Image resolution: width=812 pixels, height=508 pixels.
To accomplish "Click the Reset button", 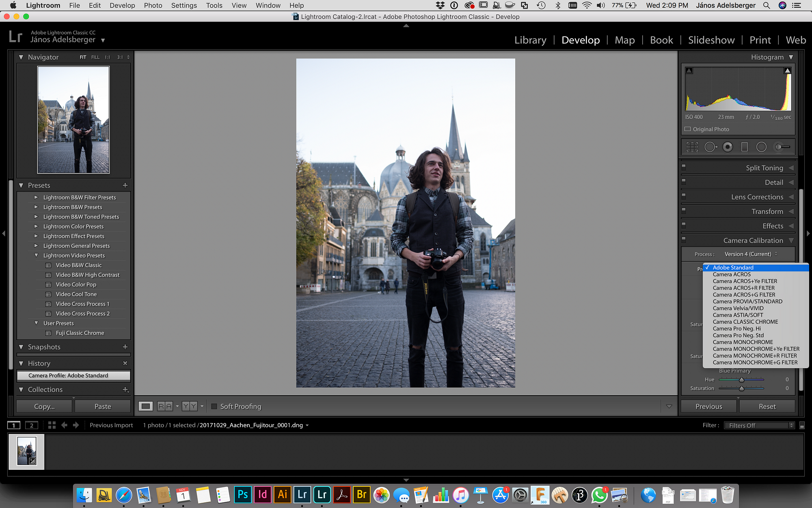I will tap(767, 406).
